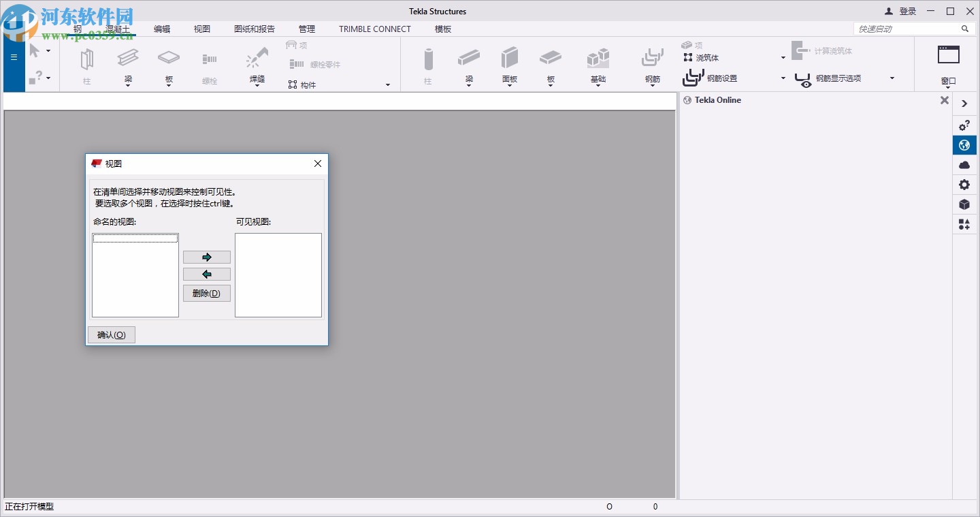Click the pour object (浇筑体) icon
The width and height of the screenshot is (980, 517).
pos(688,58)
